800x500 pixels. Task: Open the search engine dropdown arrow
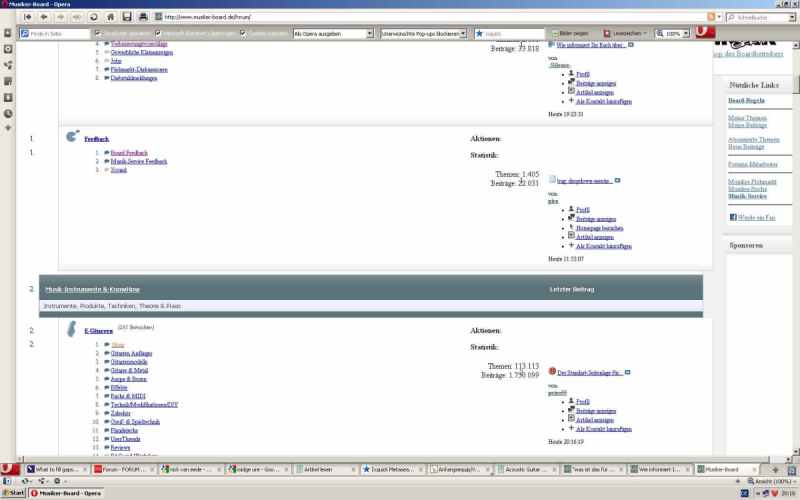(x=792, y=17)
